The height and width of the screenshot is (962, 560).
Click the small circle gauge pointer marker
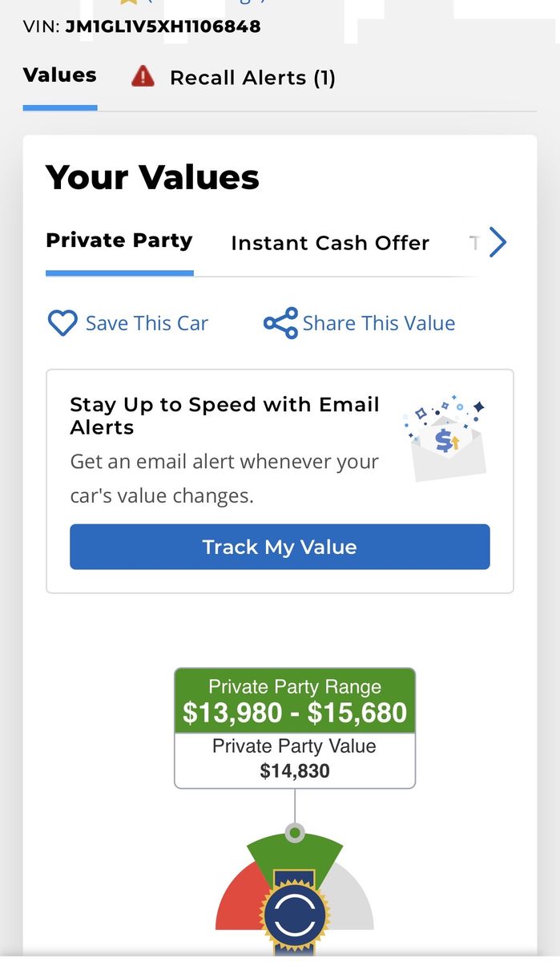295,833
